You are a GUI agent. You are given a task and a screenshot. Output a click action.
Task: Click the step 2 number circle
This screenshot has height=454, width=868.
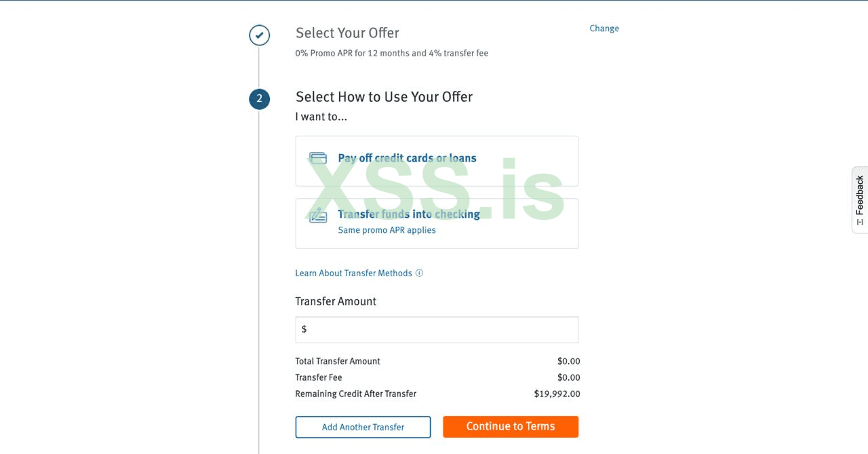tap(259, 99)
